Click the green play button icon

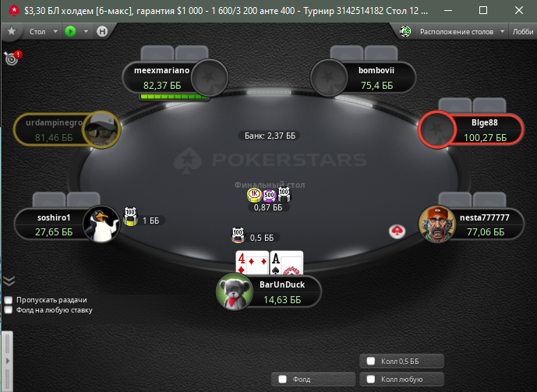[x=71, y=31]
